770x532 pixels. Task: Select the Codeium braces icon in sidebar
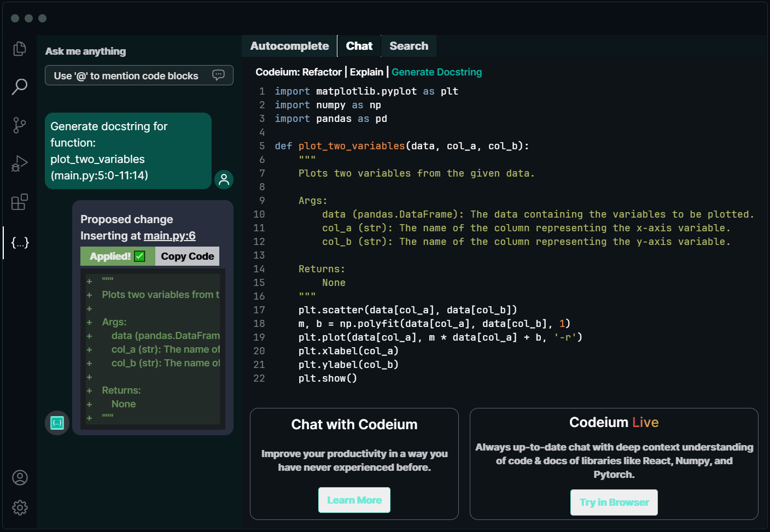[20, 243]
